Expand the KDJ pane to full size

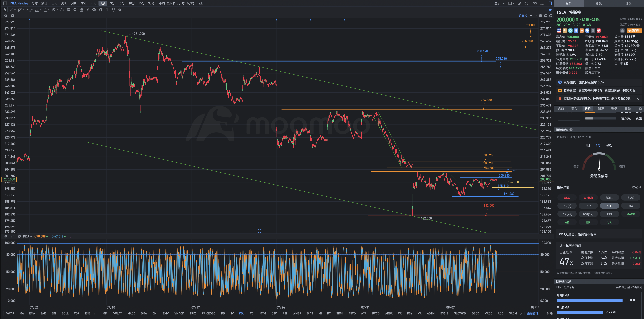(13, 236)
